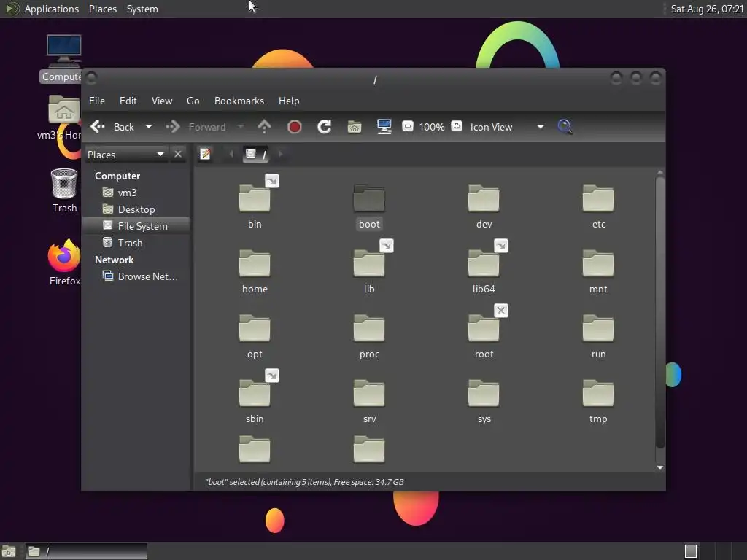Viewport: 747px width, 560px height.
Task: Click the Reload icon in the toolbar
Action: [325, 127]
